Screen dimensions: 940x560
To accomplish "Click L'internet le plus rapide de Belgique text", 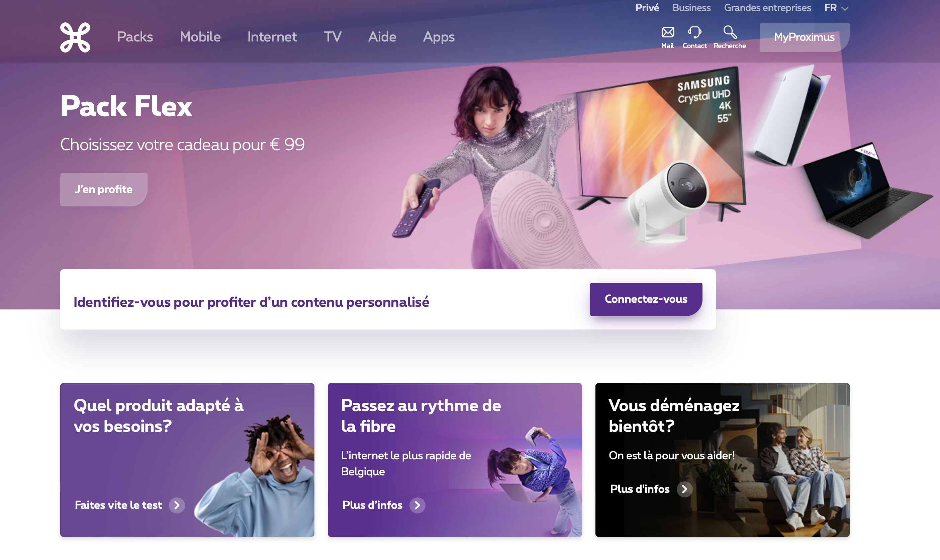I will click(x=406, y=464).
